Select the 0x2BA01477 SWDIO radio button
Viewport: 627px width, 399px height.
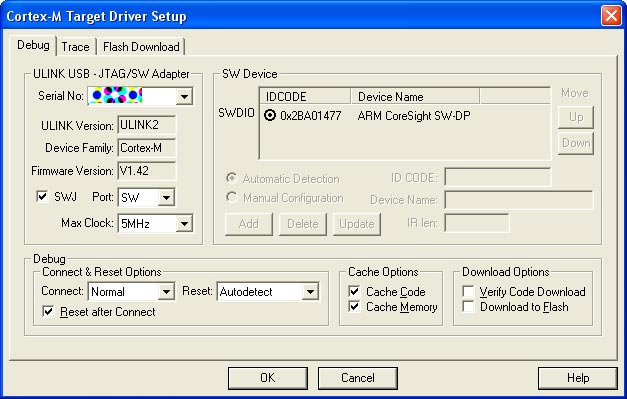pyautogui.click(x=270, y=116)
